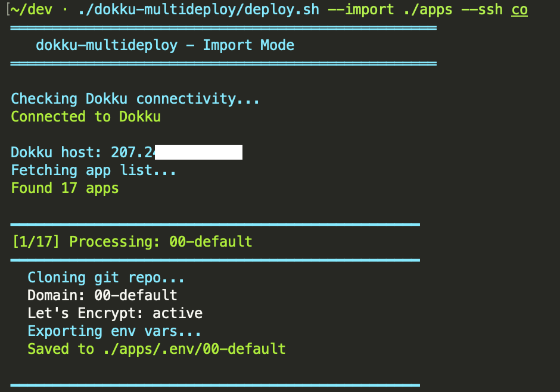Select the 'Cloning git repo...' status line
The width and height of the screenshot is (560, 392).
coord(105,278)
